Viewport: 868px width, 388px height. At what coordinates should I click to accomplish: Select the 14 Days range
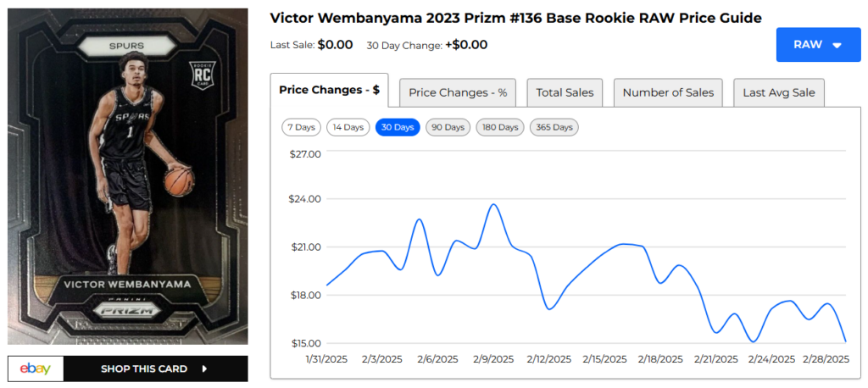(348, 127)
